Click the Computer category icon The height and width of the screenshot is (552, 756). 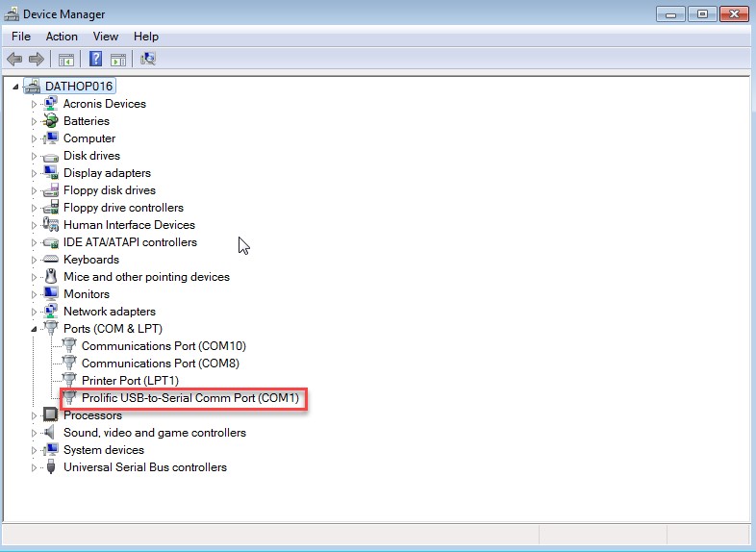pyautogui.click(x=51, y=138)
